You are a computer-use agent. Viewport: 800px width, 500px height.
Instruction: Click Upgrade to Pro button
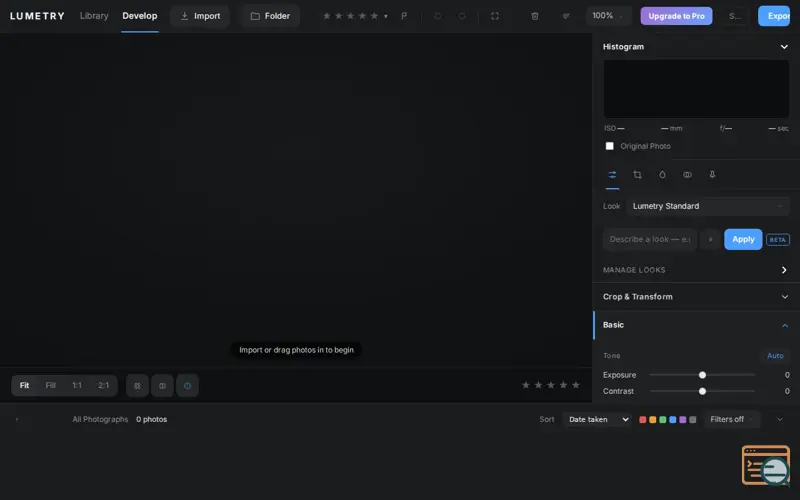676,16
